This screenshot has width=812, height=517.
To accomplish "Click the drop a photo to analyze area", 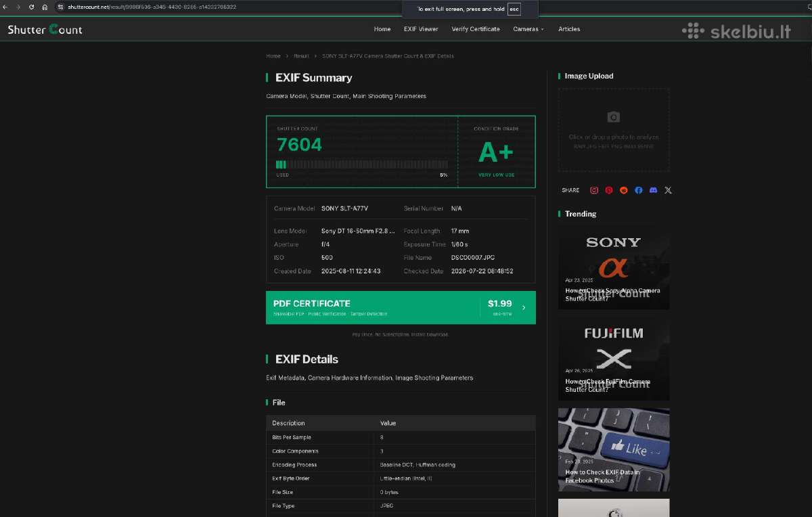I will (x=614, y=130).
